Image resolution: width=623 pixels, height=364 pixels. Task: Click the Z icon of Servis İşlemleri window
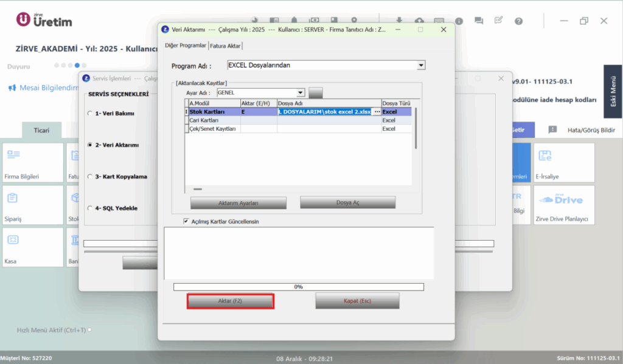tap(86, 78)
